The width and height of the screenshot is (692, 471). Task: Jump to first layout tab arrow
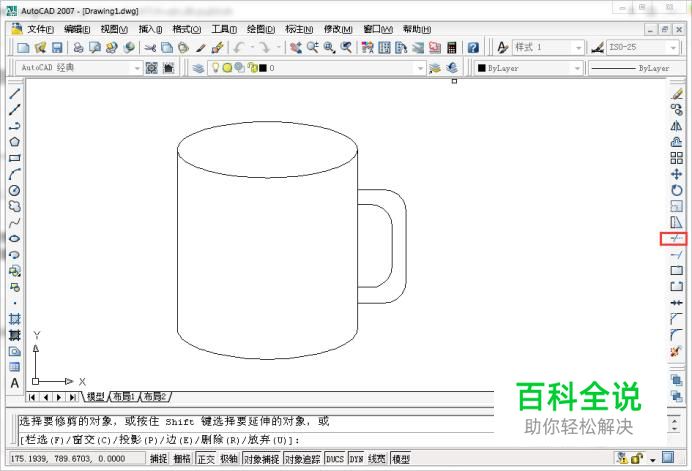pos(32,397)
